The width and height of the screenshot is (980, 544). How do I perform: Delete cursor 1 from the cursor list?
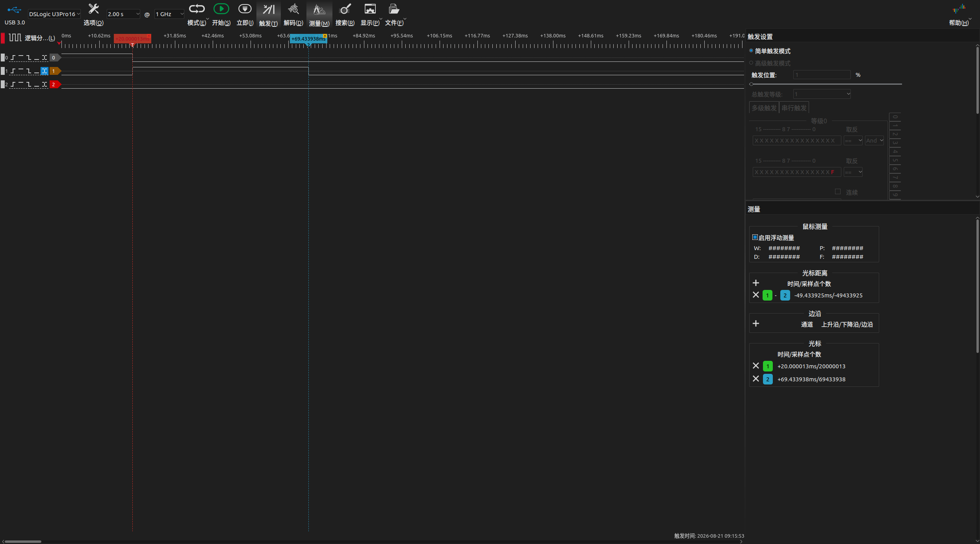[755, 366]
